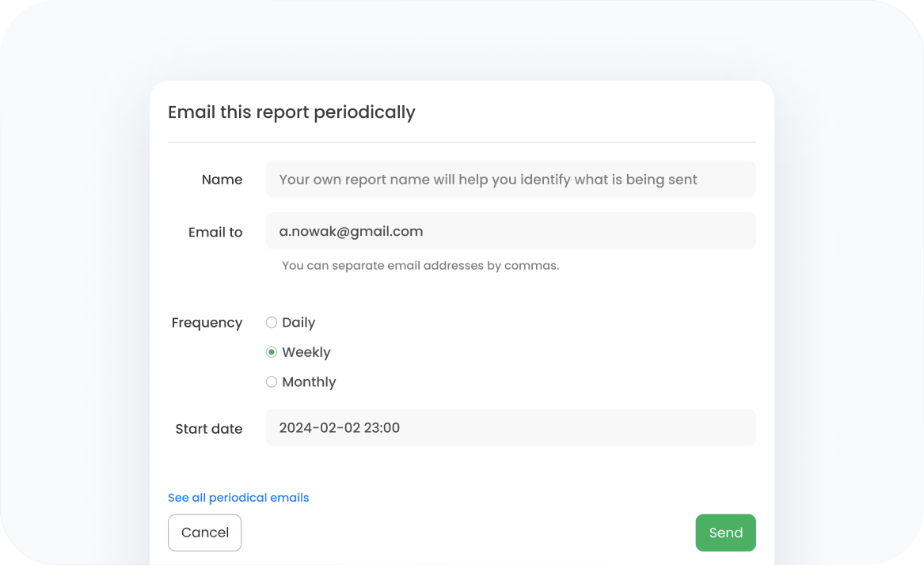
Task: Click the "Daily" option label text
Action: 298,322
